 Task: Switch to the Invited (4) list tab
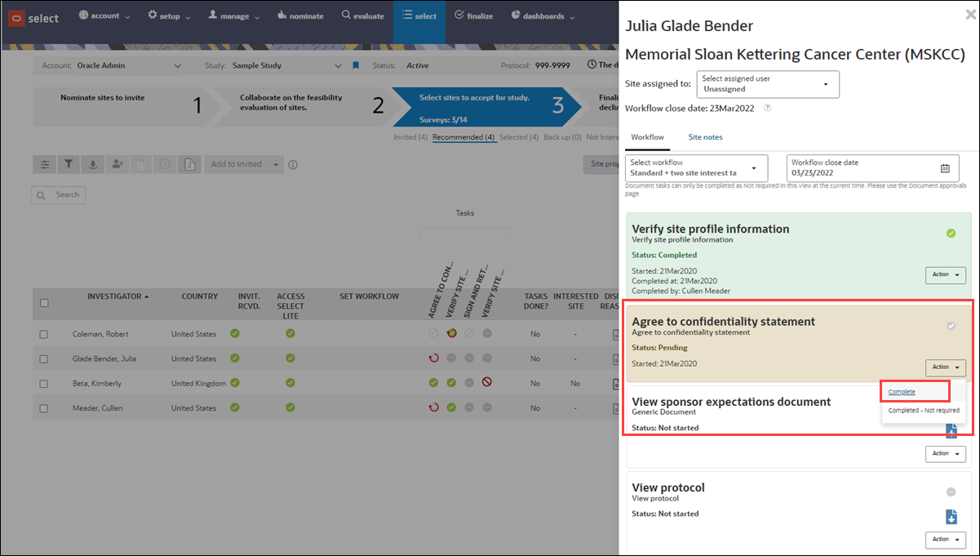[410, 137]
